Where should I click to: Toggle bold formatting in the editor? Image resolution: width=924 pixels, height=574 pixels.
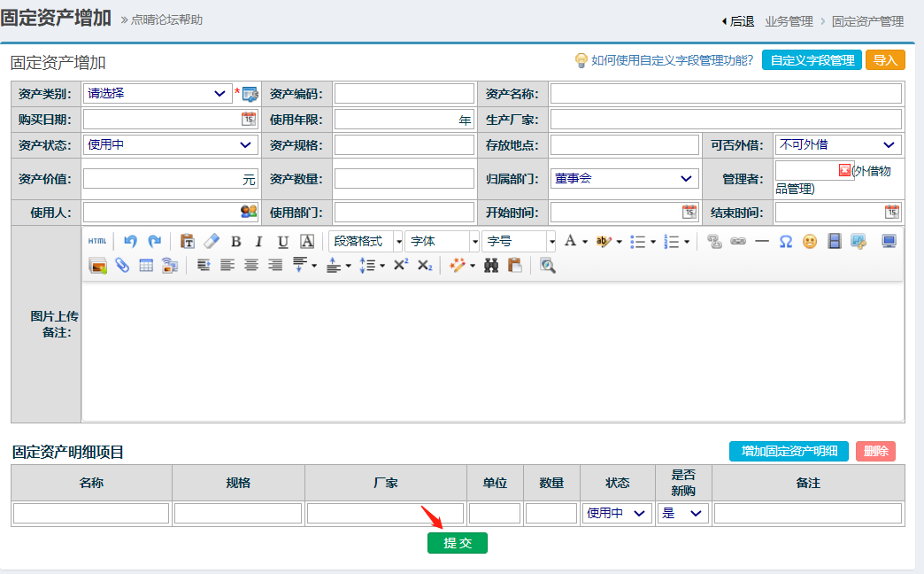tap(235, 242)
